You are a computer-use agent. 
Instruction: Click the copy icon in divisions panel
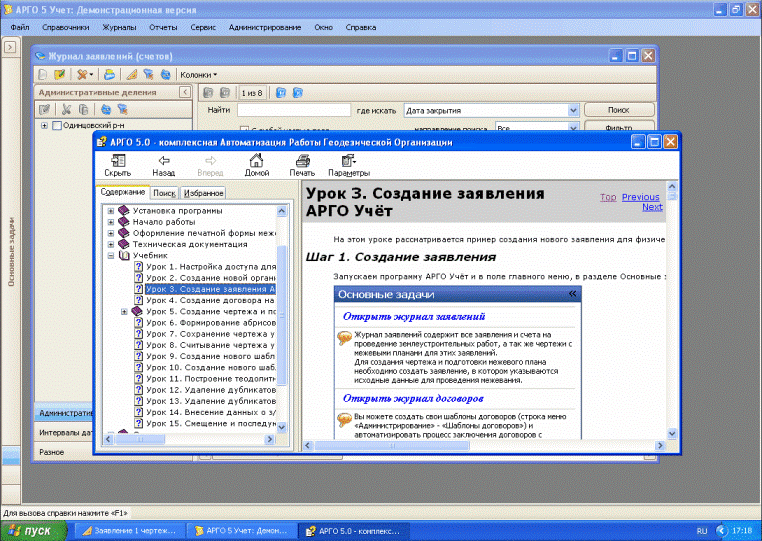pos(83,109)
